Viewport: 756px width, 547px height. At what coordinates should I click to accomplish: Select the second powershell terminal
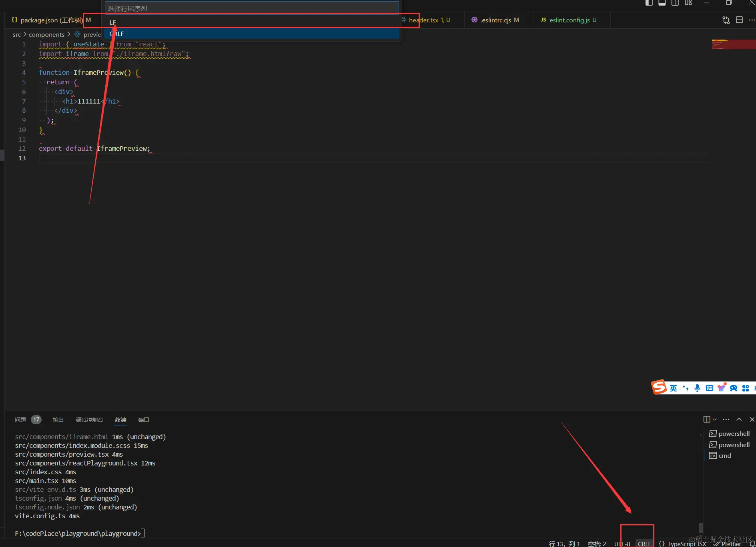[730, 445]
